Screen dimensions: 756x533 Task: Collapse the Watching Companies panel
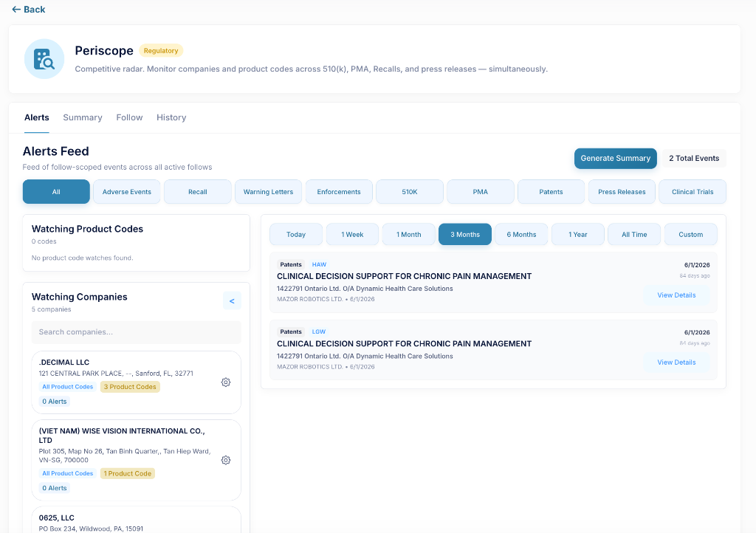point(232,300)
